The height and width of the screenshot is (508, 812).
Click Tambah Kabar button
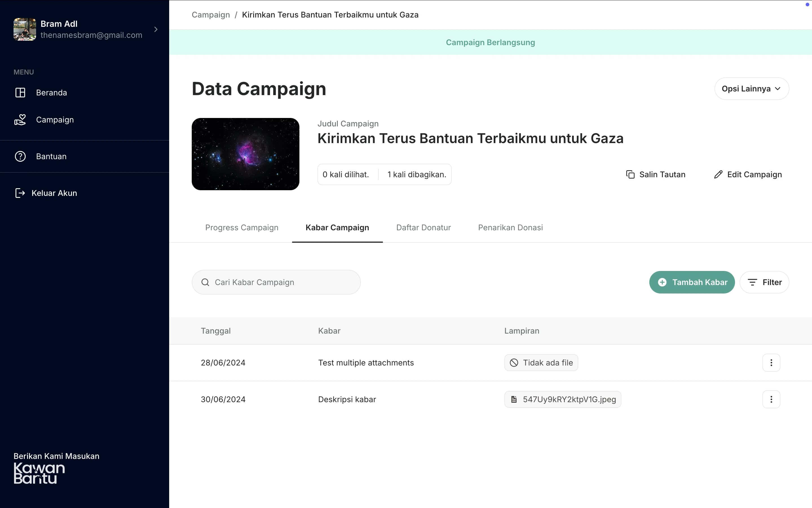(692, 282)
